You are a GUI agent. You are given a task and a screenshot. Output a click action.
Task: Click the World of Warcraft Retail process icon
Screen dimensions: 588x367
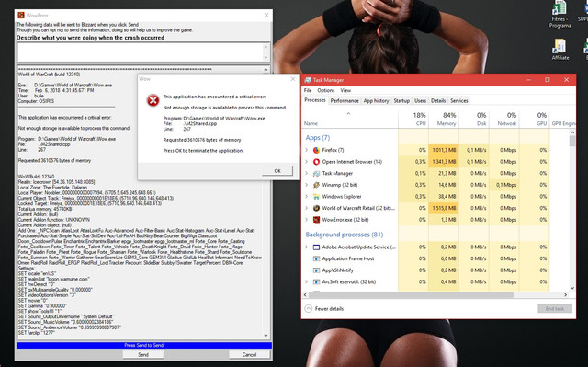click(316, 208)
